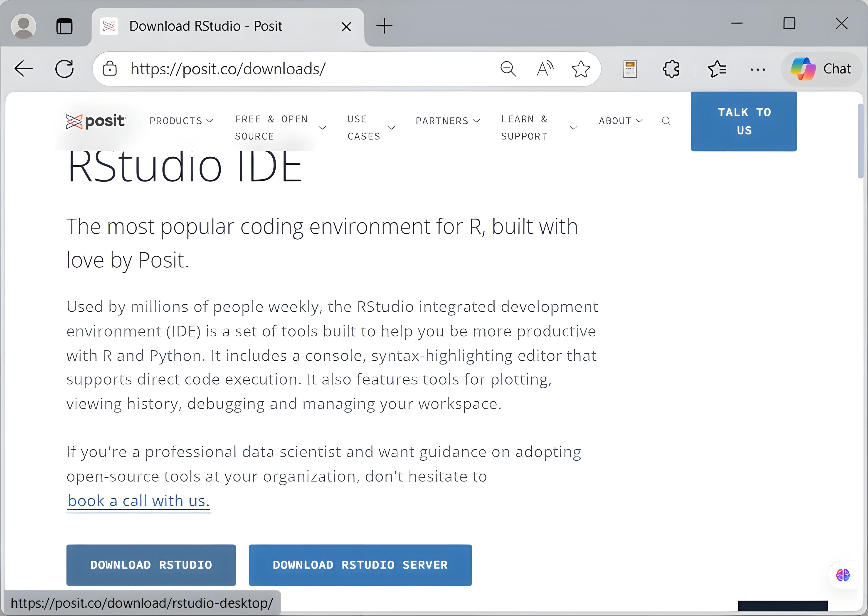
Task: Activate the Read Aloud icon
Action: click(x=545, y=69)
